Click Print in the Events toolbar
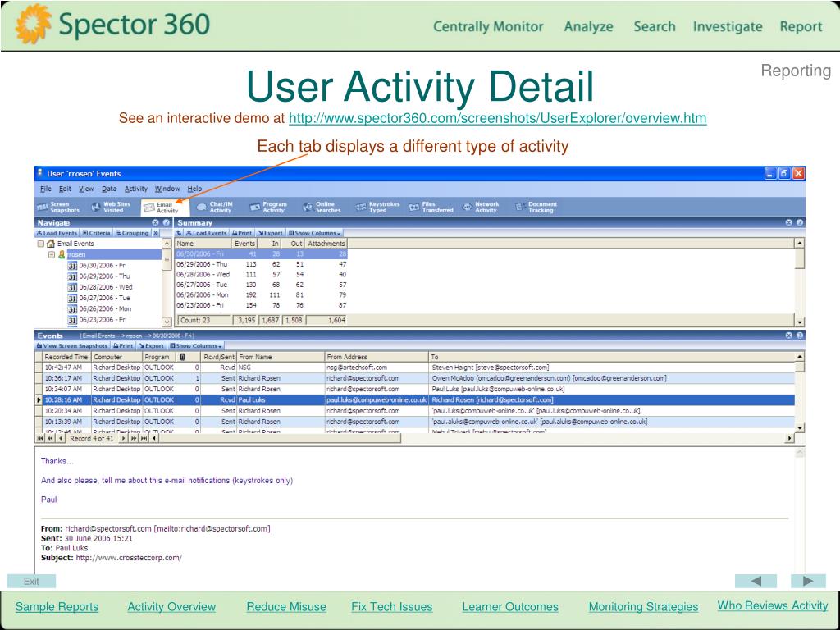Screen dimensions: 840x630 click(123, 346)
